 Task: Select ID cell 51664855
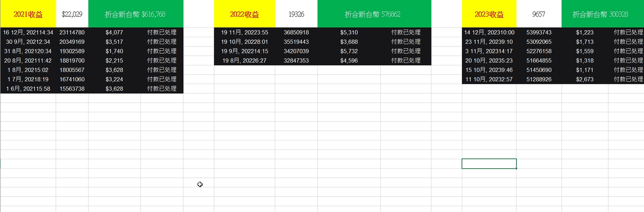pyautogui.click(x=539, y=60)
